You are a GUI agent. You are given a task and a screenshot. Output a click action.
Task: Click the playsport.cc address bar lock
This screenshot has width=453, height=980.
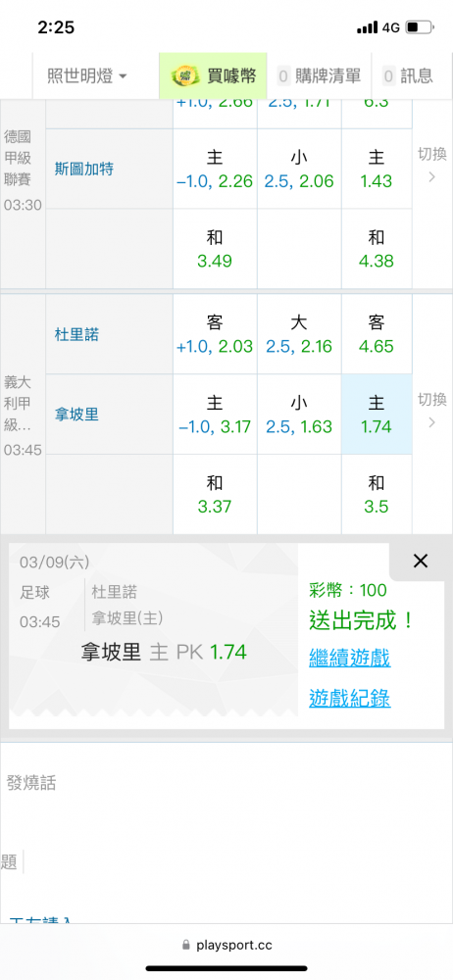(184, 945)
